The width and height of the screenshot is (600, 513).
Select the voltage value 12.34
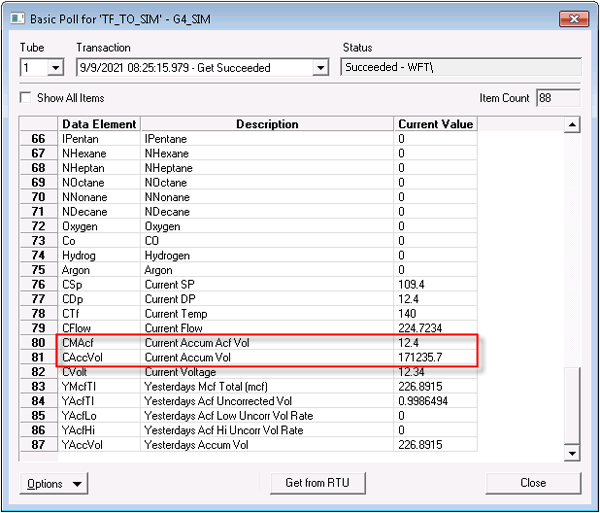click(x=435, y=371)
